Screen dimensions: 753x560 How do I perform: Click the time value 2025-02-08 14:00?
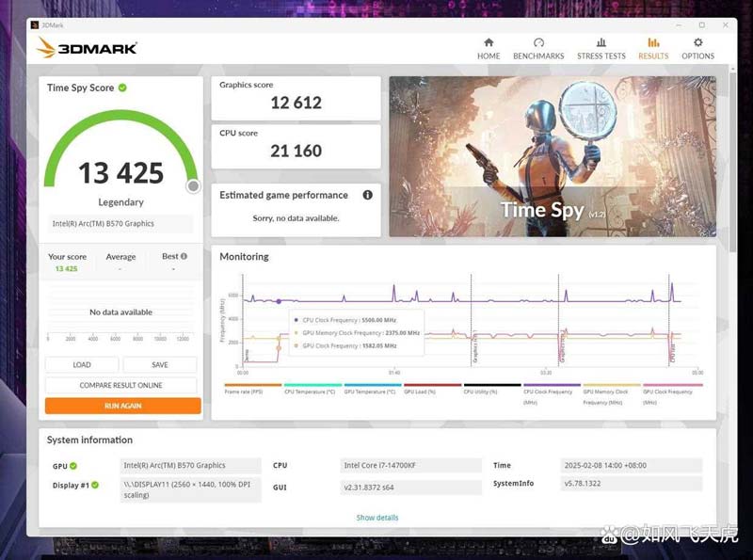(631, 465)
